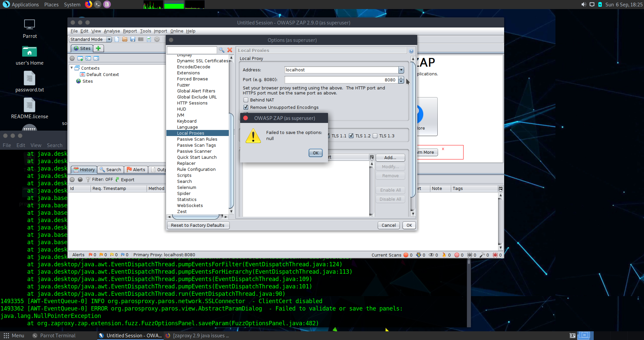Export history using the green Export arrow icon
Viewport: 644px width, 340px height.
(x=118, y=179)
